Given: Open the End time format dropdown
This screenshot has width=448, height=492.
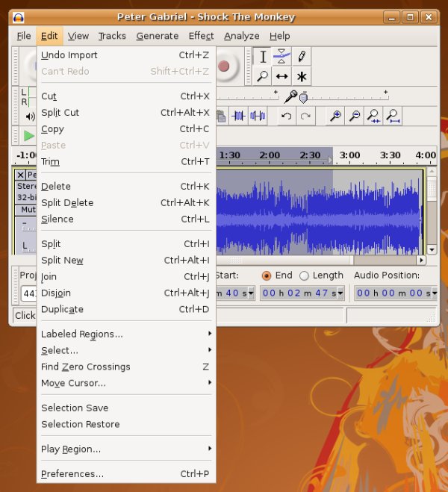Looking at the screenshot, I should coord(340,293).
